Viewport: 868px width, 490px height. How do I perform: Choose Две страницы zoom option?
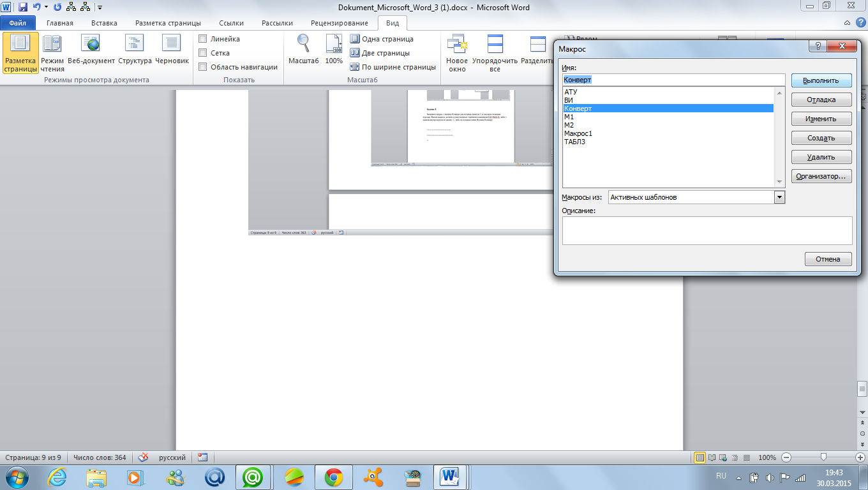point(380,53)
